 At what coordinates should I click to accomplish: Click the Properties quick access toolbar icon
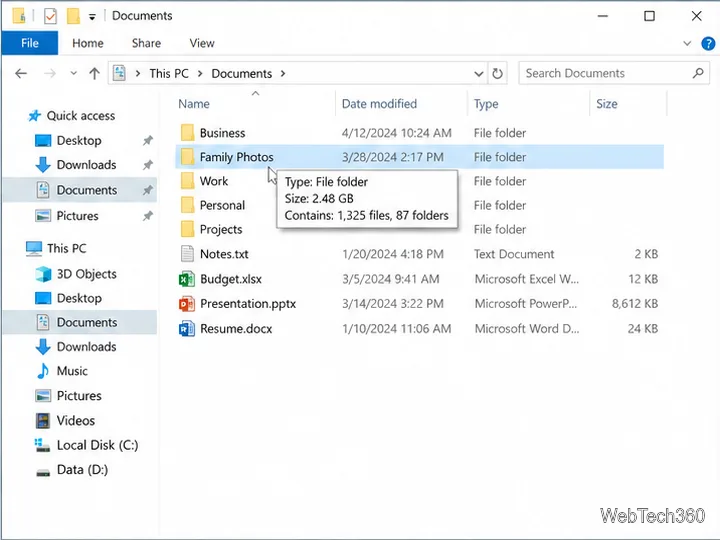[50, 17]
